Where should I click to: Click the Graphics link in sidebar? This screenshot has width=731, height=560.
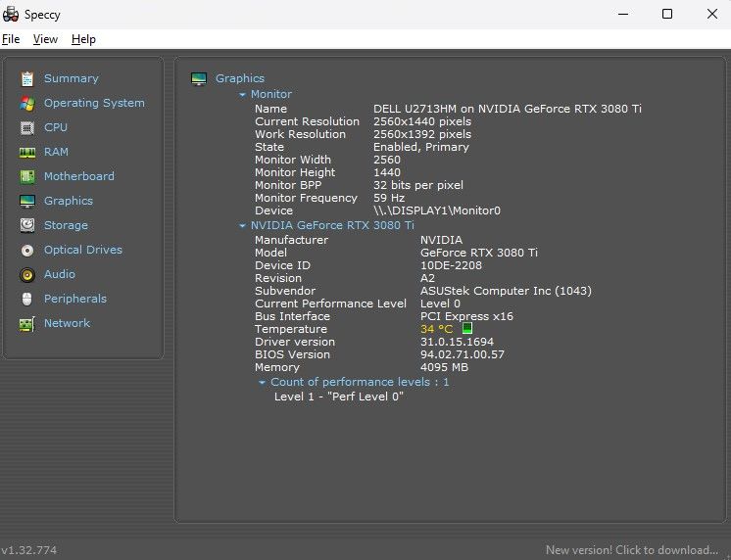tap(69, 201)
